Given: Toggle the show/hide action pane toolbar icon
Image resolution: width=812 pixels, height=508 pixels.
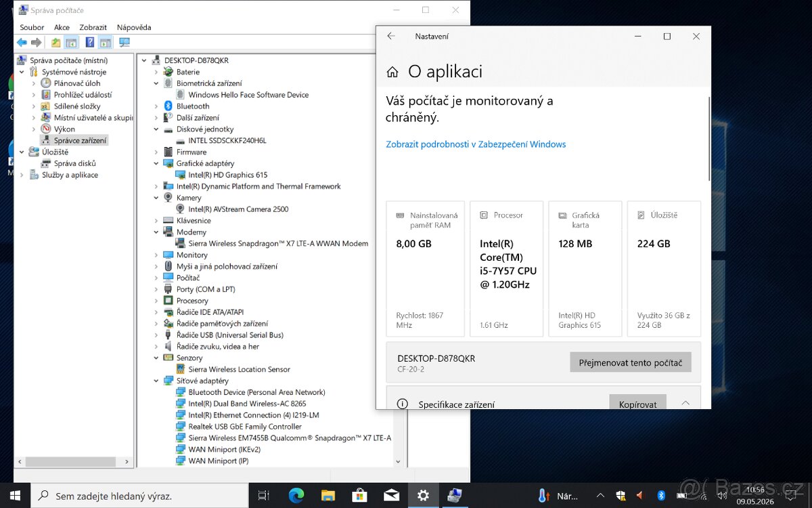Looking at the screenshot, I should [x=105, y=43].
